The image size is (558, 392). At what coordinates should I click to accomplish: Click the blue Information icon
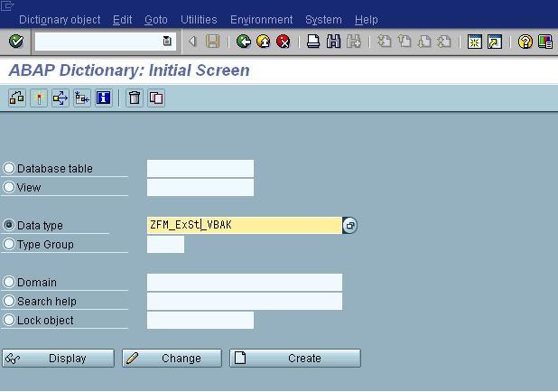point(104,98)
